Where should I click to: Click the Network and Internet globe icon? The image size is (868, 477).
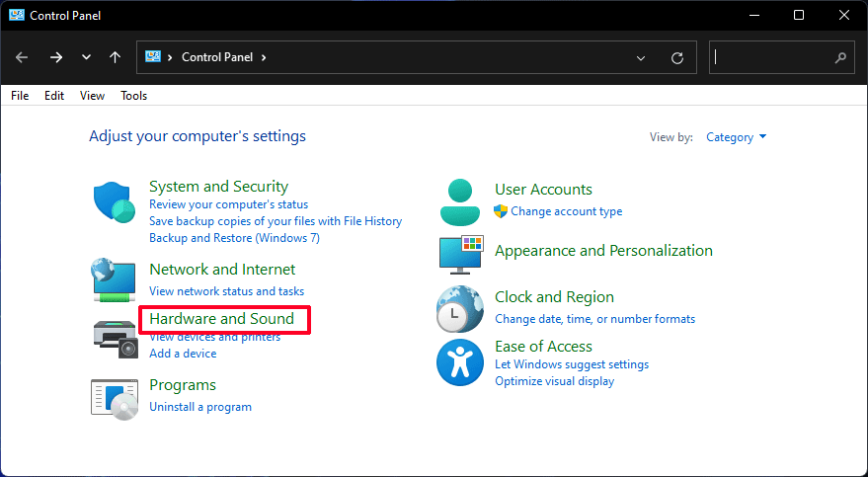click(114, 279)
